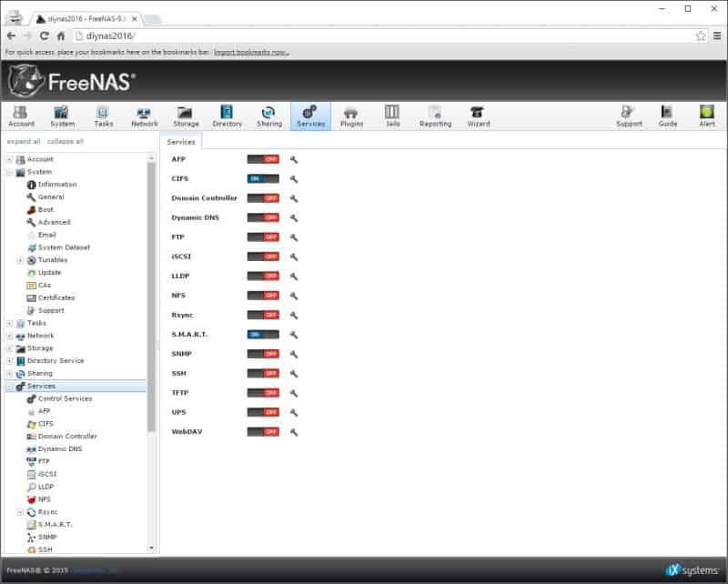Expand the Rsync tree node

(20, 512)
